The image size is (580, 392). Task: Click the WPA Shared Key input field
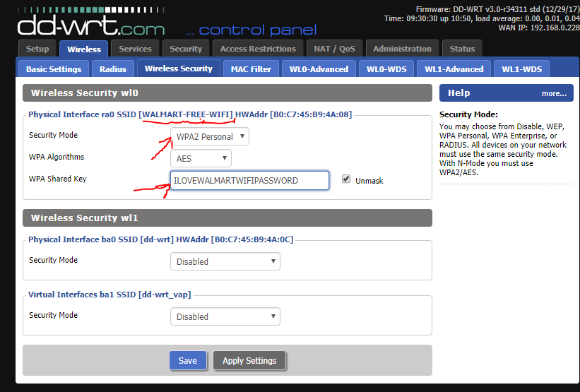(249, 181)
